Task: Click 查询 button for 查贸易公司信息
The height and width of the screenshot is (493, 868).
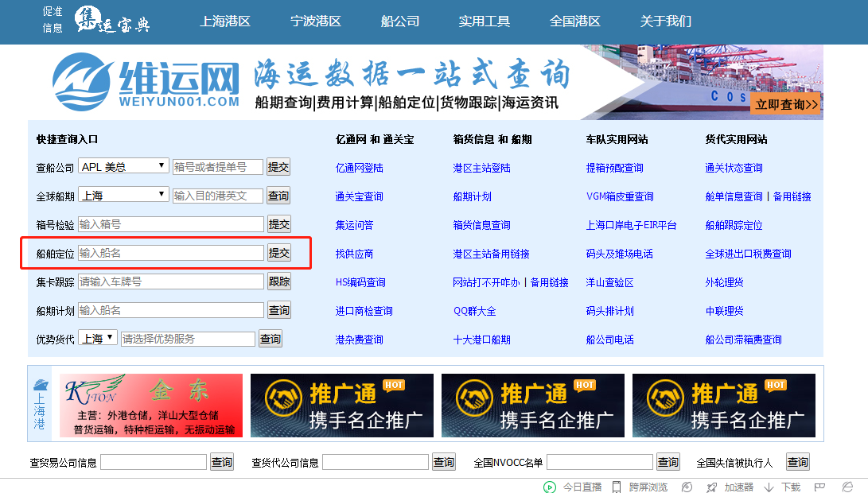Action: 221,462
